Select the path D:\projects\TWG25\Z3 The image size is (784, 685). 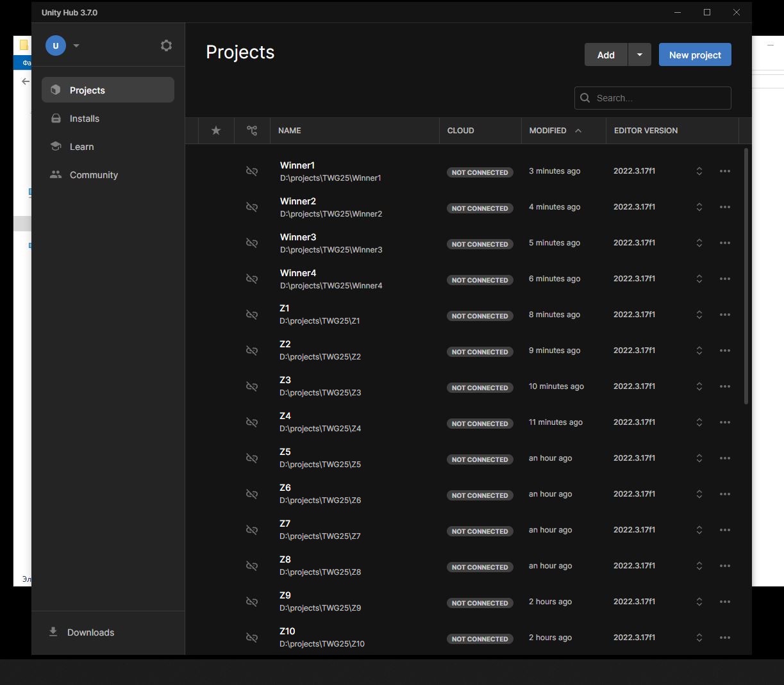tap(321, 393)
